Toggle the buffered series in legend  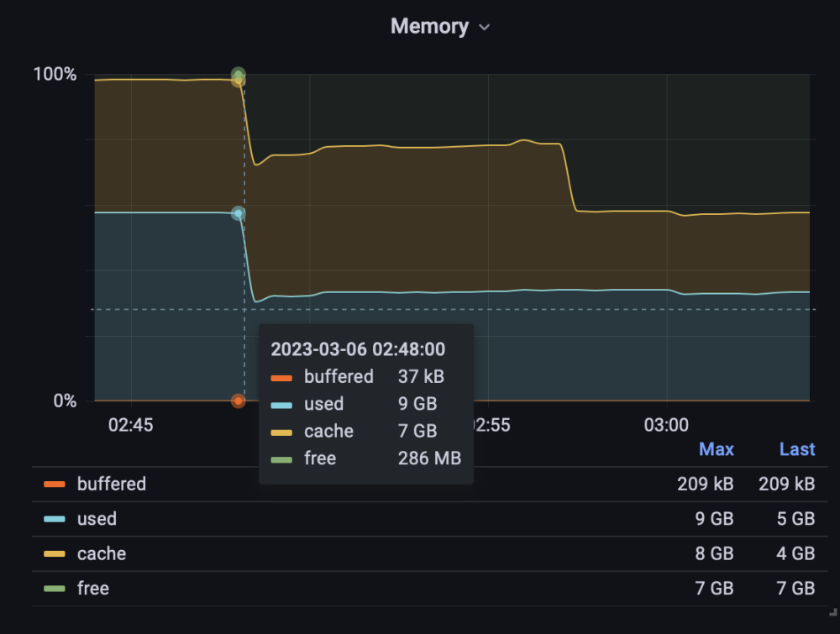[112, 484]
